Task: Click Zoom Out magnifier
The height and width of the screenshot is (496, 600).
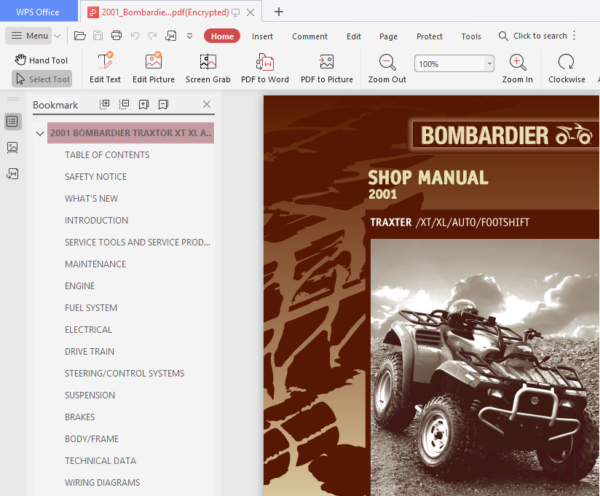Action: (x=387, y=68)
